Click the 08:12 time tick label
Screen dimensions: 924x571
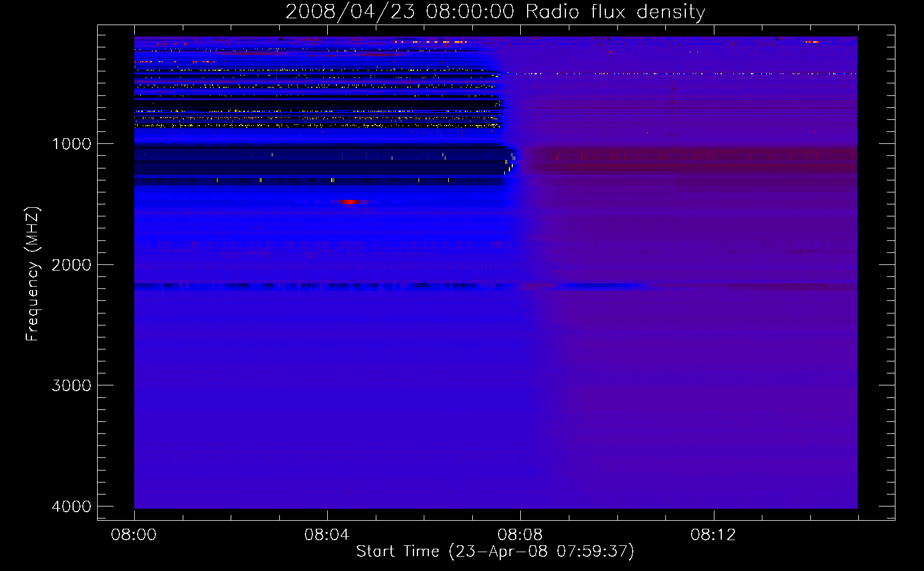click(713, 535)
